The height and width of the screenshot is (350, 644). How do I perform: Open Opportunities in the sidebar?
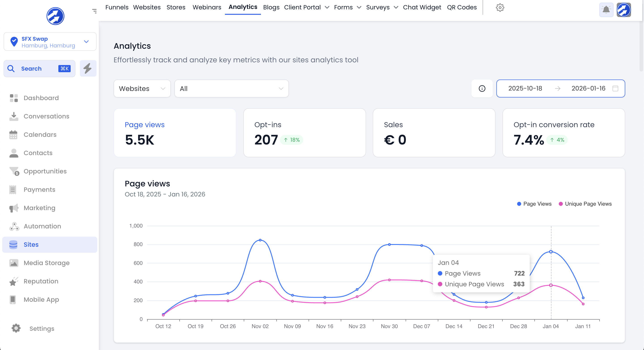point(45,171)
